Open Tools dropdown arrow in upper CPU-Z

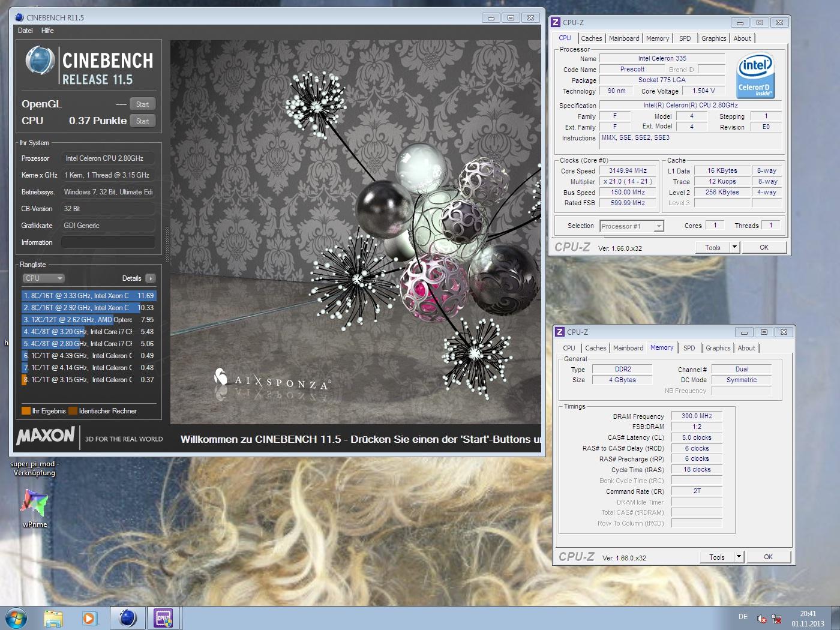734,247
